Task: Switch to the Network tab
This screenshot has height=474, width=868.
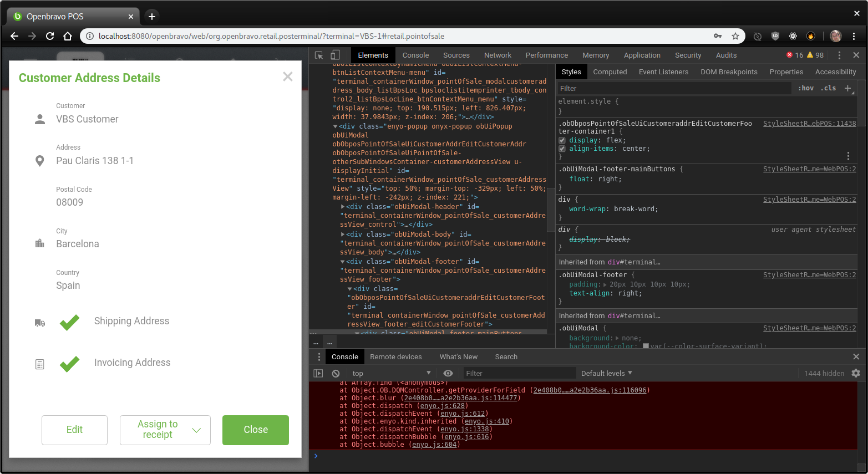Action: click(498, 55)
